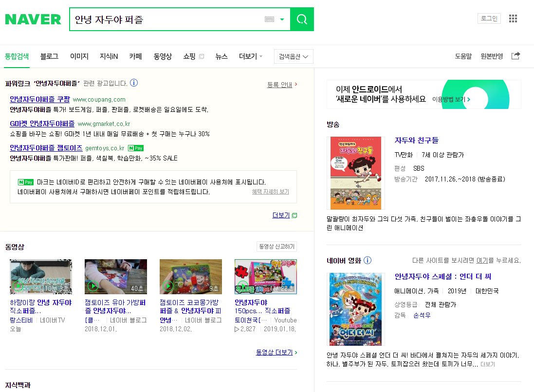Click the 로그인 button
This screenshot has height=392, width=534.
(489, 18)
